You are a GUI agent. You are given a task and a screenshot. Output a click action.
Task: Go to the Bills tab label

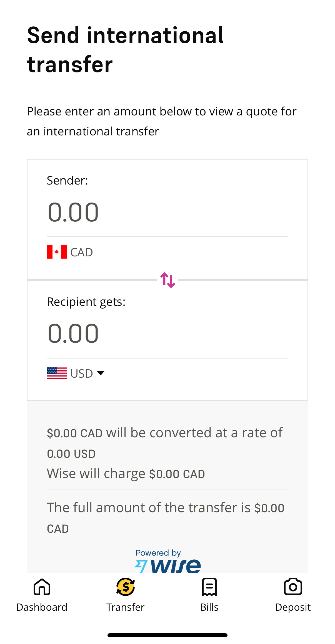click(209, 607)
